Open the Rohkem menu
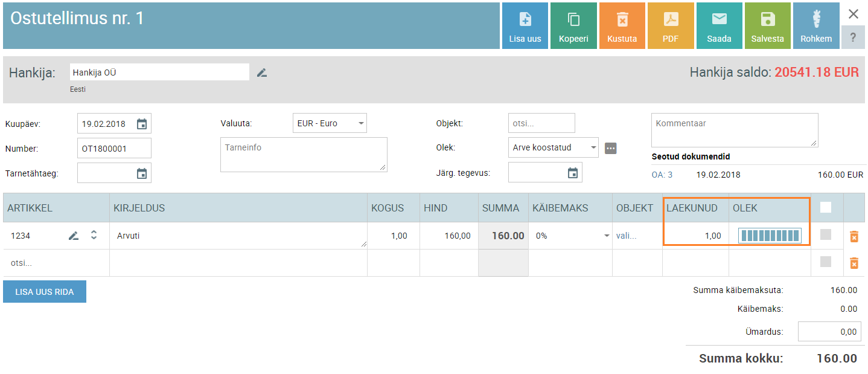 815,25
